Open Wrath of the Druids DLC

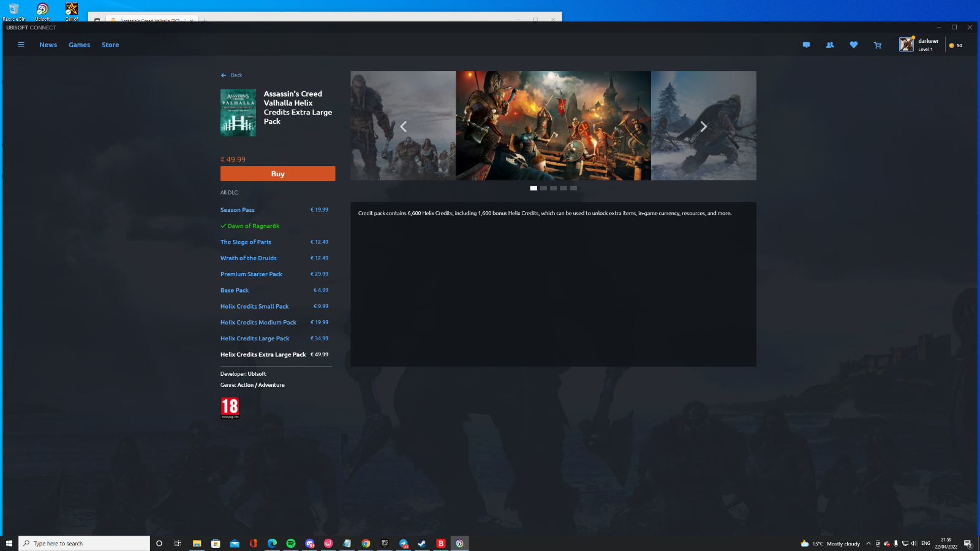[x=249, y=258]
